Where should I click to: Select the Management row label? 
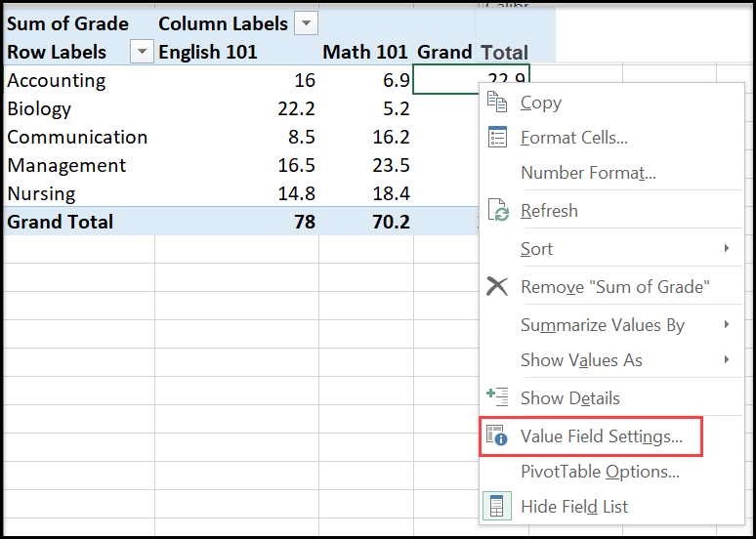pos(66,165)
